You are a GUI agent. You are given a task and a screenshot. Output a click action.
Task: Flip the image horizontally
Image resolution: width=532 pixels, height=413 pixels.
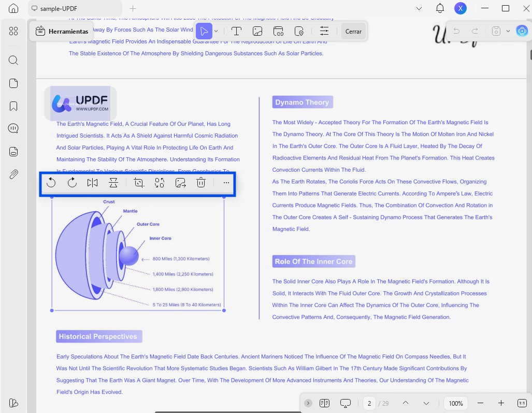pos(92,183)
